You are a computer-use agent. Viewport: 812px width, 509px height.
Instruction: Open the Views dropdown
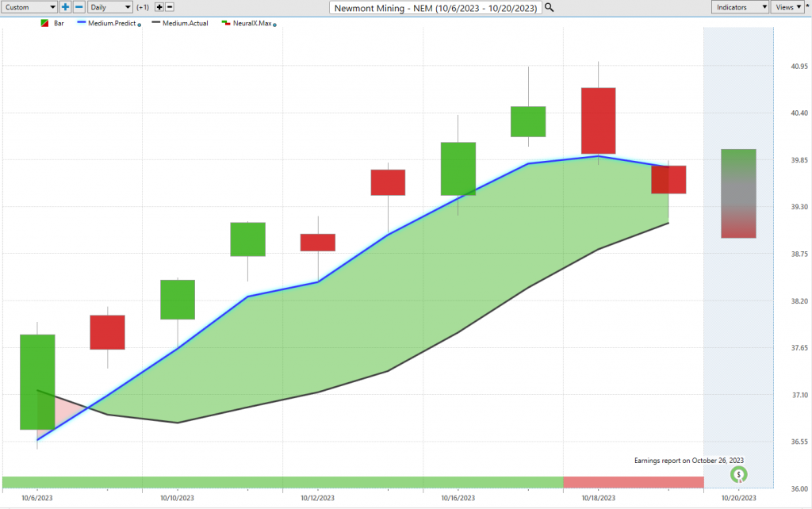(x=787, y=7)
